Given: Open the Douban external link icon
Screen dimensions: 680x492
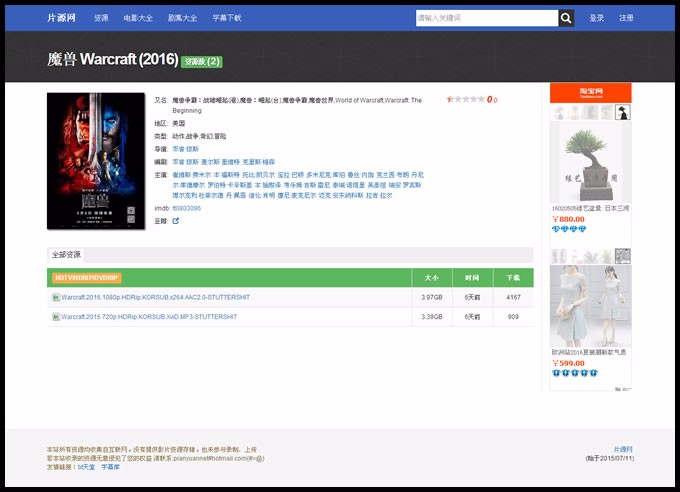Looking at the screenshot, I should 176,221.
